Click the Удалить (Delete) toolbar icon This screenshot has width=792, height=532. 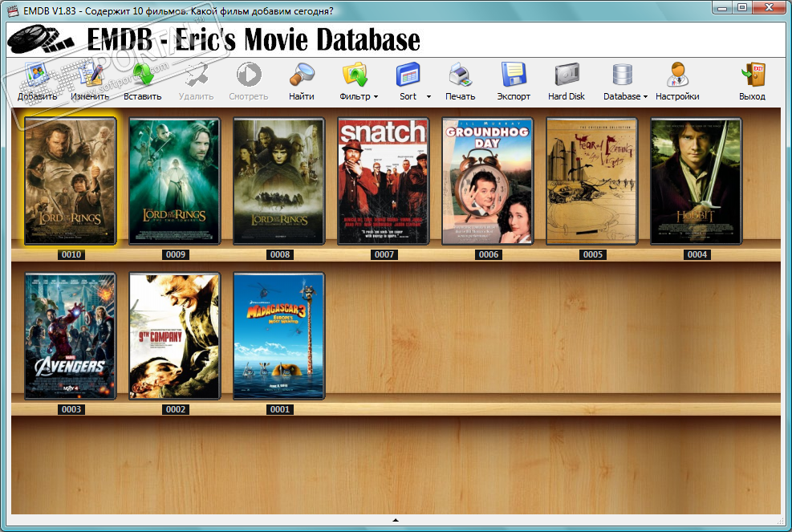pyautogui.click(x=196, y=75)
